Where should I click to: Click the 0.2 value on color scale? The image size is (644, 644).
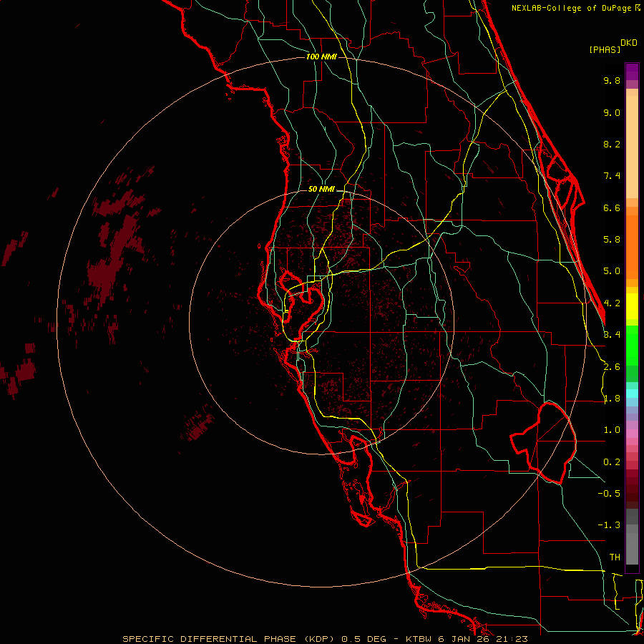(x=612, y=462)
